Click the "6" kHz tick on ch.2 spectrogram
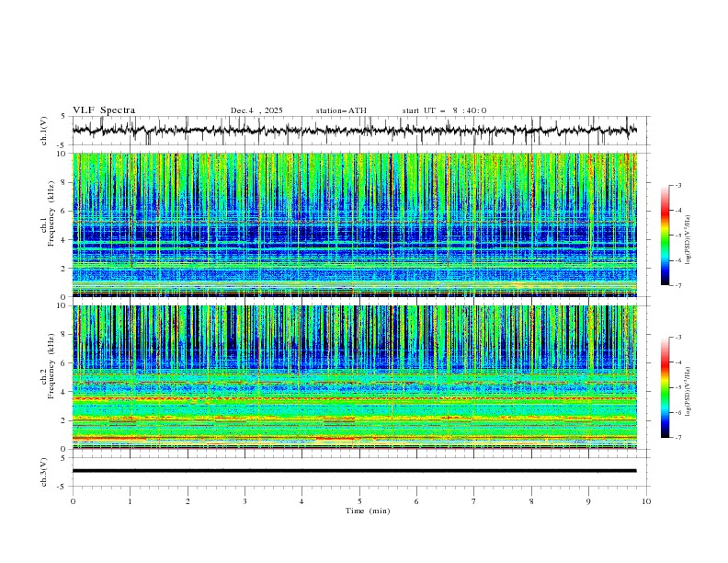The height and width of the screenshot is (563, 728). click(65, 363)
